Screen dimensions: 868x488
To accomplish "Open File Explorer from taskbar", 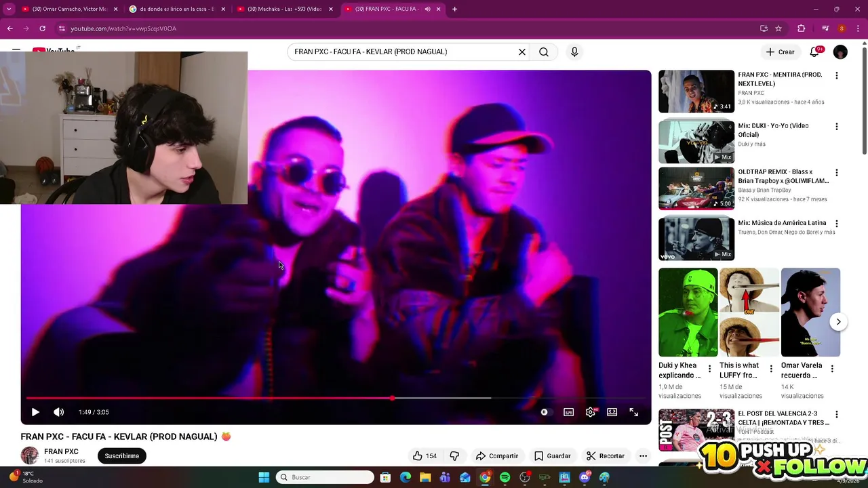I will tap(425, 477).
